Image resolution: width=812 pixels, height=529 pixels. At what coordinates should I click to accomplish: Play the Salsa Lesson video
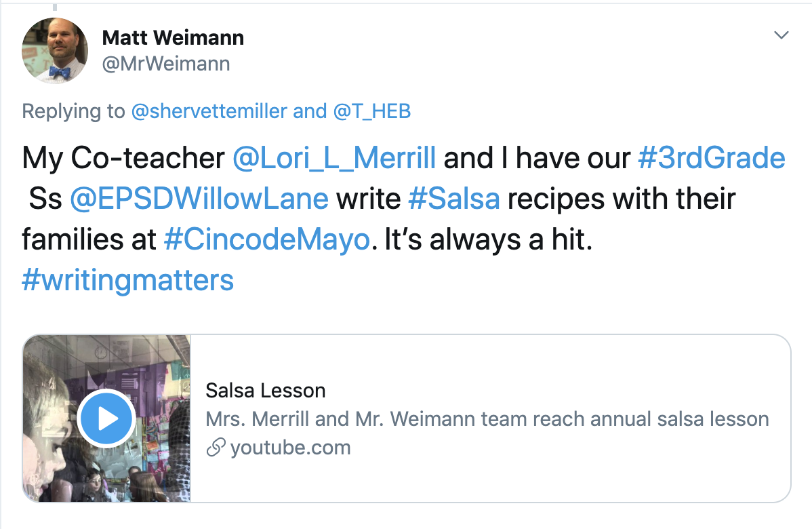pyautogui.click(x=106, y=418)
